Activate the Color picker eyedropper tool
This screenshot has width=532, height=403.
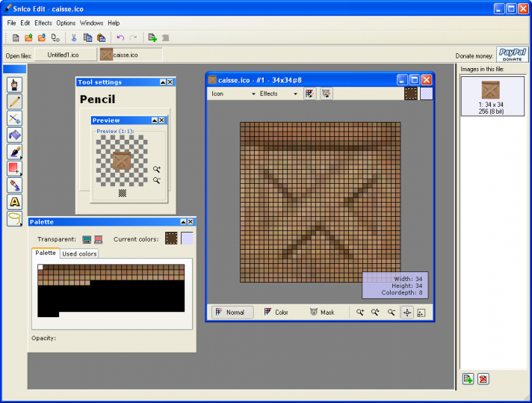pos(14,185)
